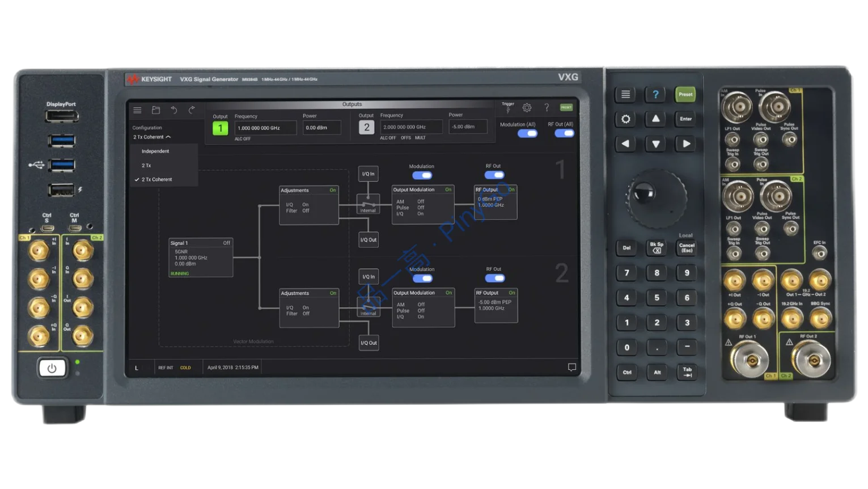This screenshot has width=868, height=489.
Task: Open channel 1 Adjustments block
Action: point(309,205)
